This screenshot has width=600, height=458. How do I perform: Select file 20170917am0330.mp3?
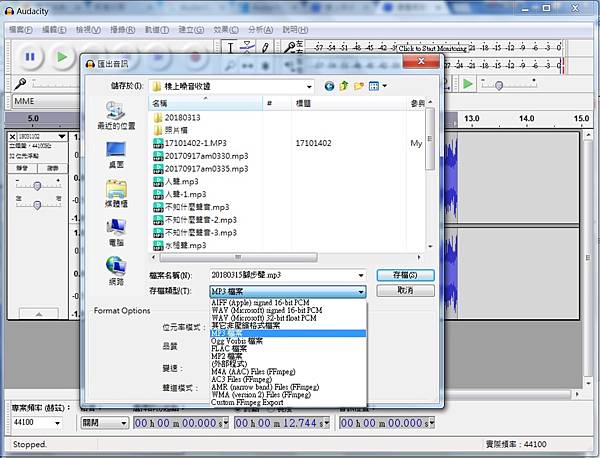coord(201,156)
